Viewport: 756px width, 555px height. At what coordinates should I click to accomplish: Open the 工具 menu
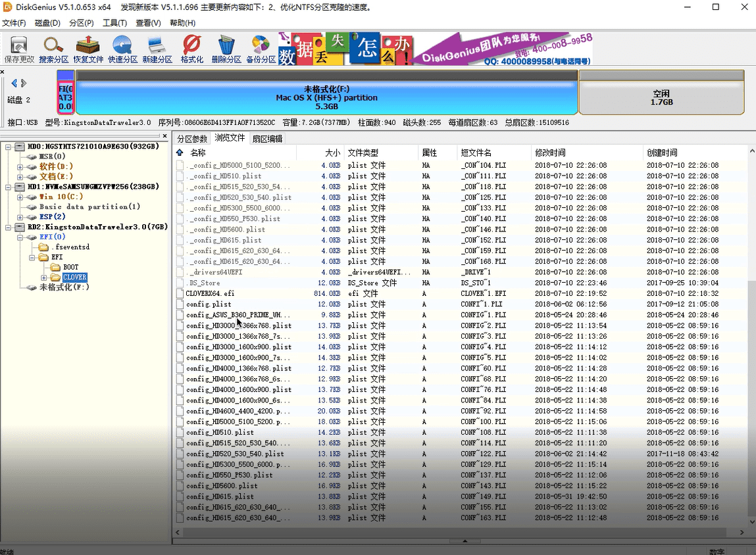pyautogui.click(x=115, y=22)
